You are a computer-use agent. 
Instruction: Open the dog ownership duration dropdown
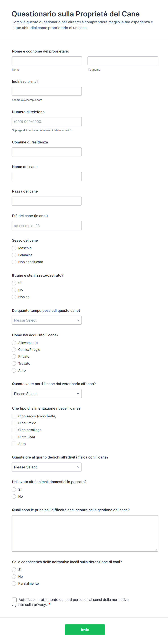click(47, 320)
